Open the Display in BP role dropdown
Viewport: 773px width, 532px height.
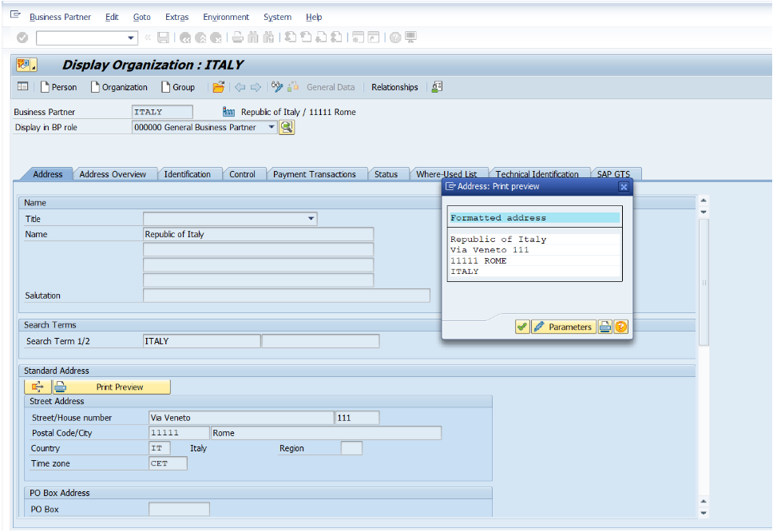[272, 127]
